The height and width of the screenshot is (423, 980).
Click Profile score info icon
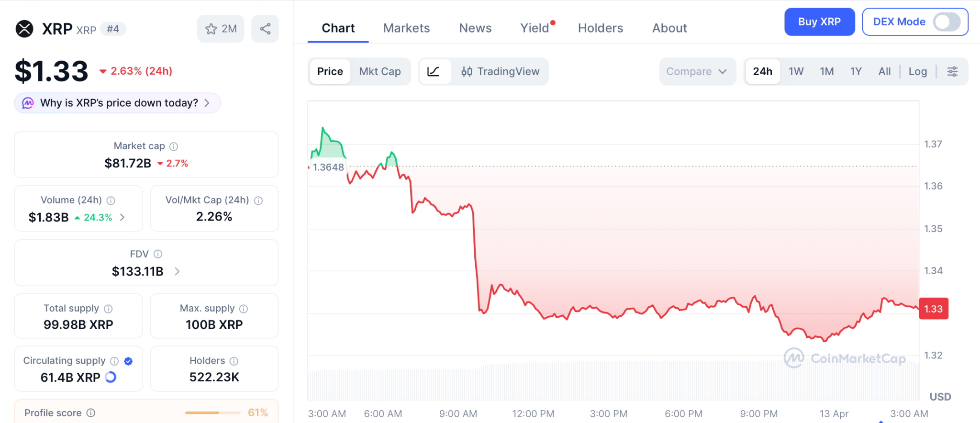tap(91, 412)
